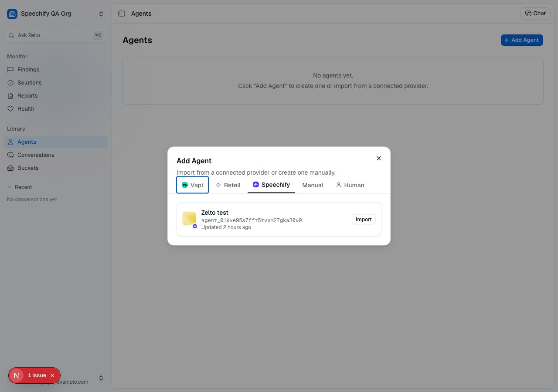Open Health in the sidebar
This screenshot has width=558, height=392.
(56, 109)
